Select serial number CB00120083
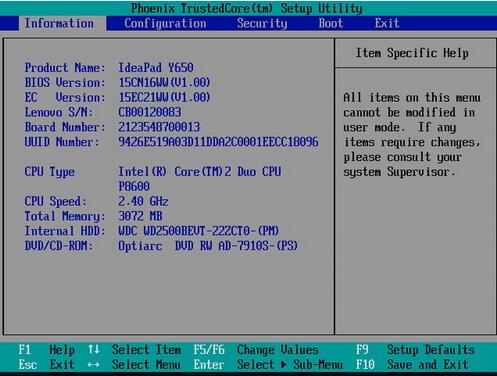Screen dimensions: 497x376 pyautogui.click(x=150, y=112)
